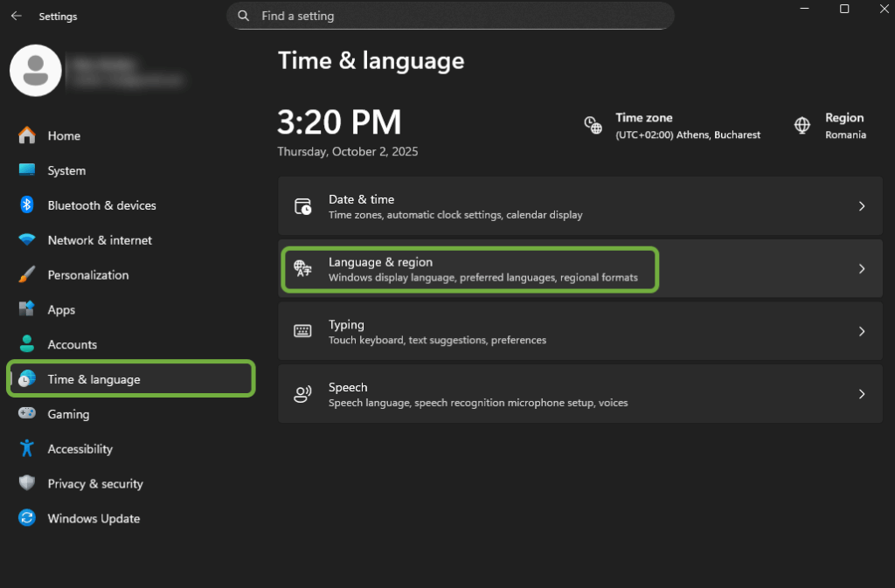The image size is (895, 588).
Task: Click the Windows Update sync icon
Action: click(x=27, y=518)
